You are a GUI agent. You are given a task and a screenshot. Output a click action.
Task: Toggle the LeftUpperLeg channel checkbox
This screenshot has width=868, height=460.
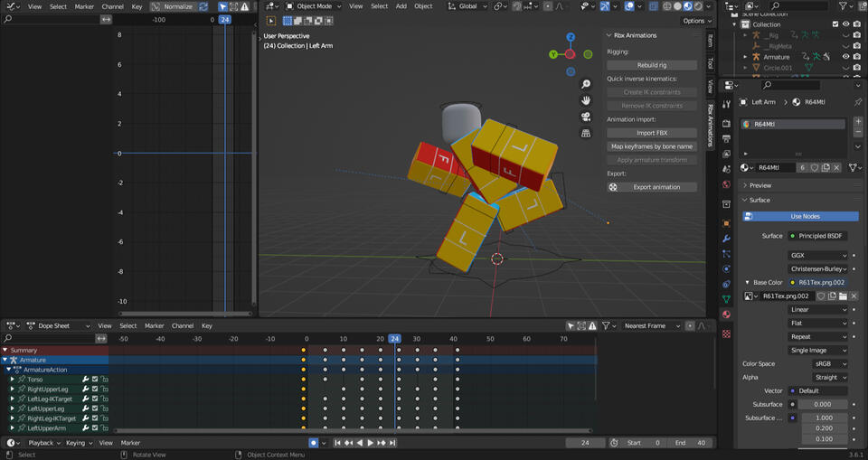(x=95, y=408)
